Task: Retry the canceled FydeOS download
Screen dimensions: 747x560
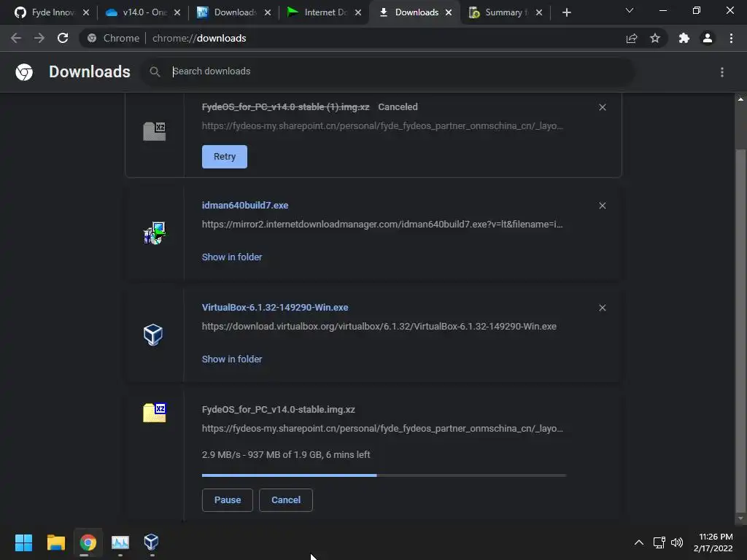Action: (x=225, y=157)
